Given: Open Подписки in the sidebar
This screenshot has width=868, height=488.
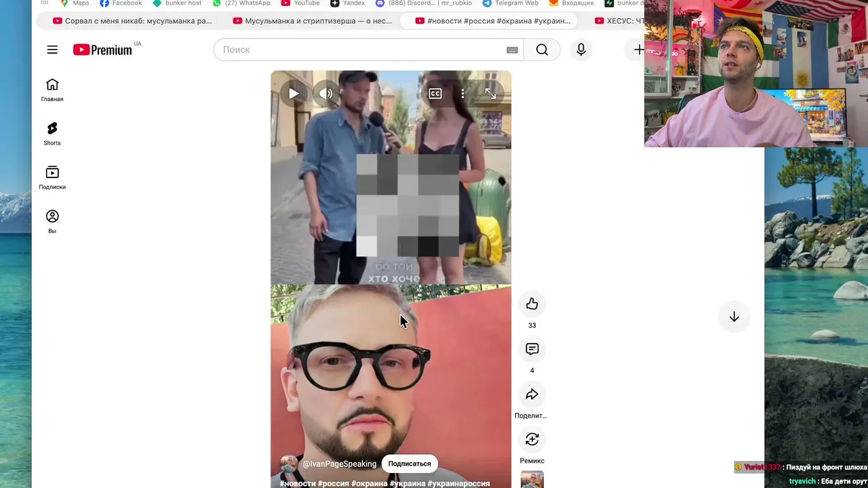Looking at the screenshot, I should tap(52, 178).
